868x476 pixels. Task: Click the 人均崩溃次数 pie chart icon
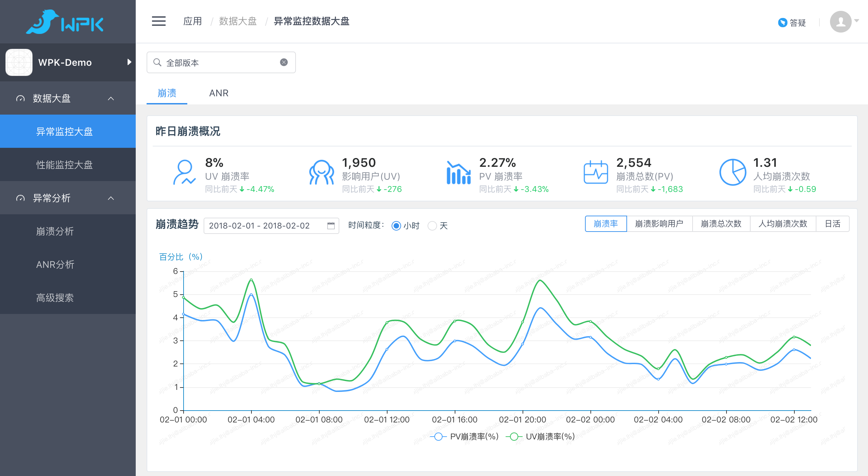(x=733, y=172)
